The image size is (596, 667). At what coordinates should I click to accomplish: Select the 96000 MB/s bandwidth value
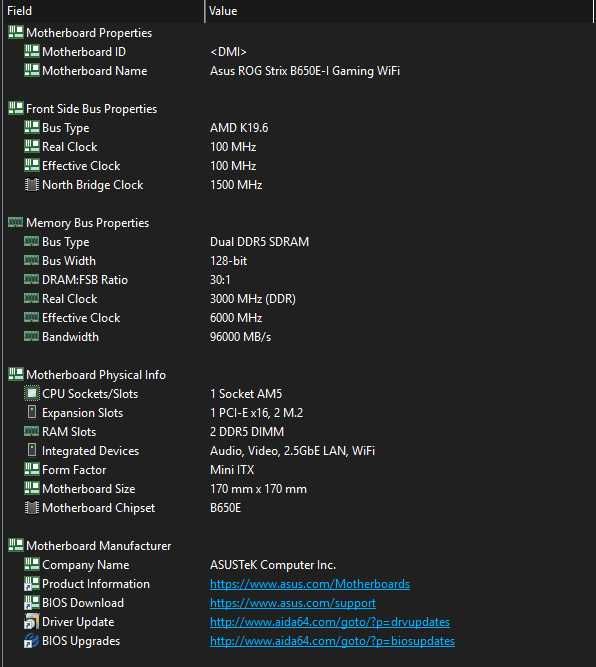[x=240, y=337]
